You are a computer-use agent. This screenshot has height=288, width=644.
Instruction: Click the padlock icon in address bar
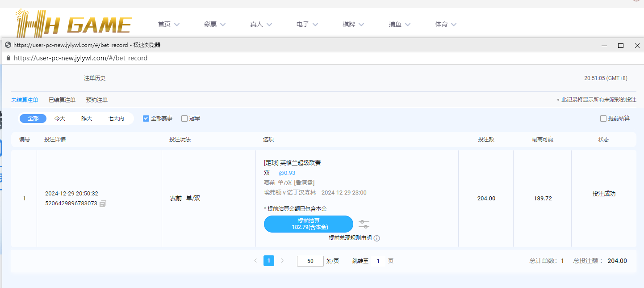[x=8, y=58]
